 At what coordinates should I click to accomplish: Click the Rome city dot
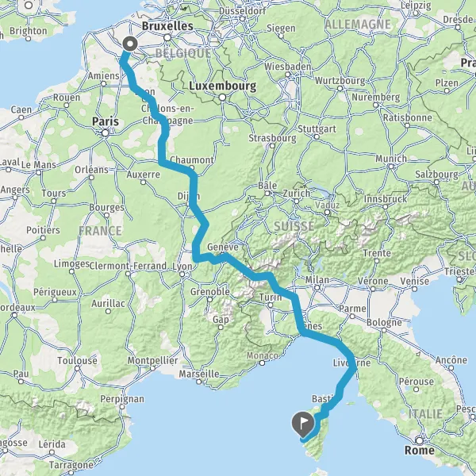(420, 440)
